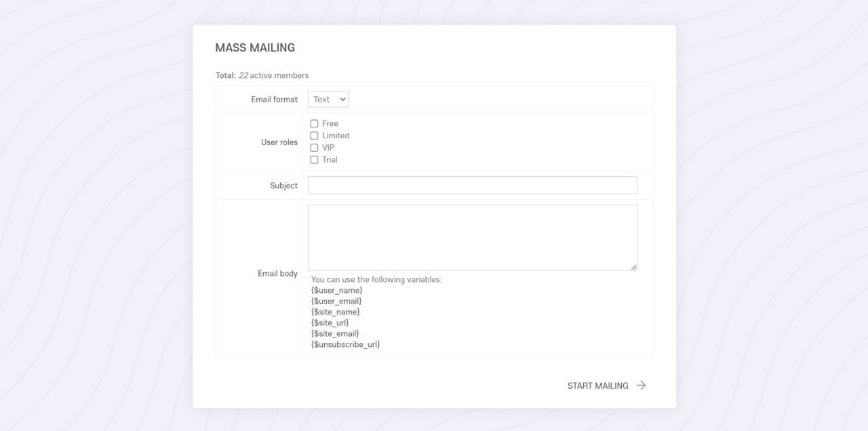
Task: Check the Free user role
Action: 314,123
